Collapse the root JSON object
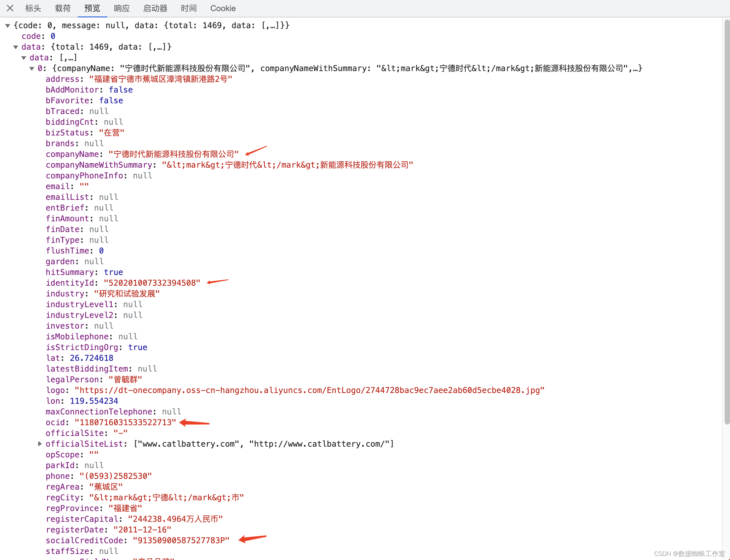Image resolution: width=730 pixels, height=560 pixels. point(8,25)
